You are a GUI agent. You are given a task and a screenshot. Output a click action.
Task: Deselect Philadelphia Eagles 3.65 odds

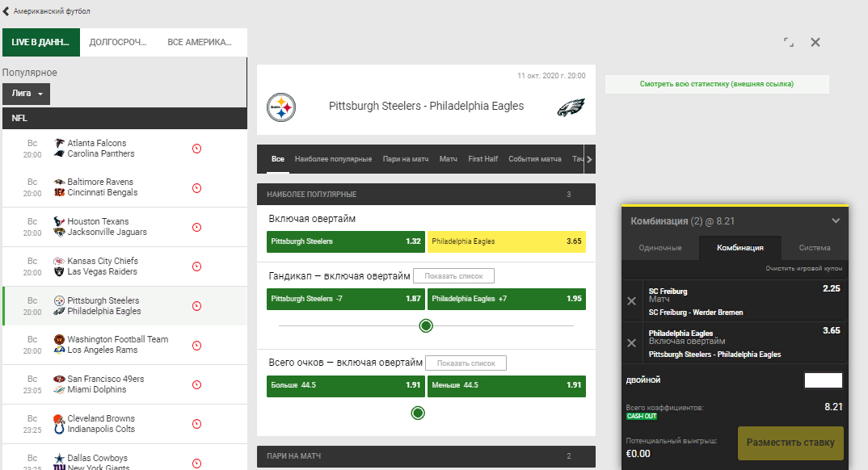(507, 241)
